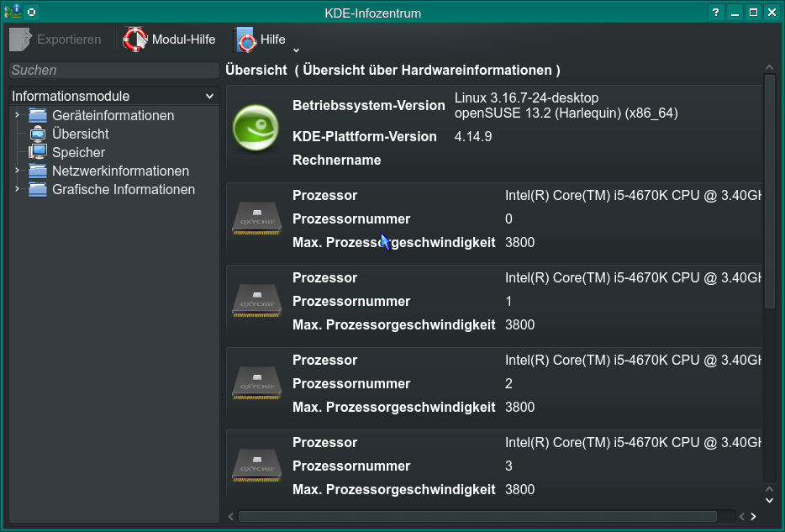Click the Hilfe lifebuoy book icon
This screenshot has height=532, width=785.
[245, 40]
